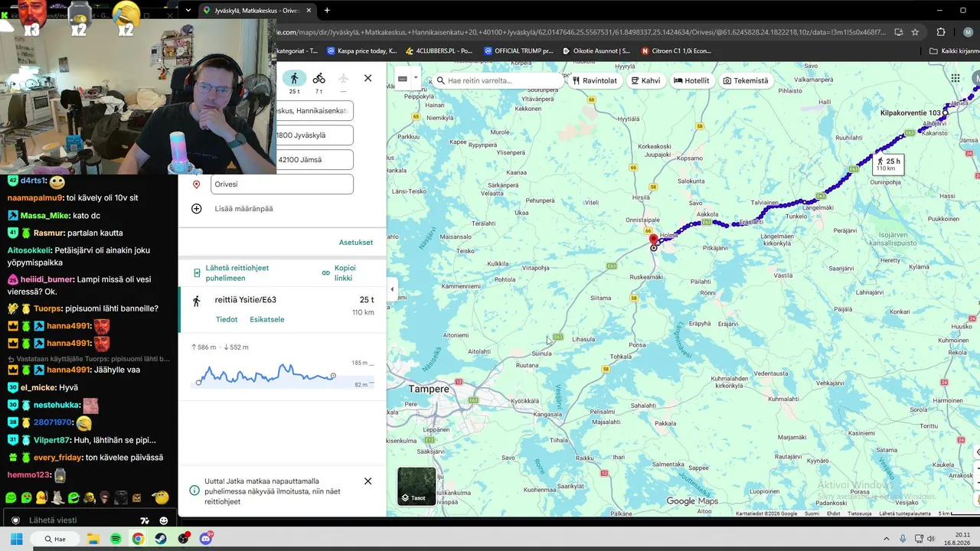Open Windows Start menu
The width and height of the screenshot is (980, 551).
tap(16, 539)
